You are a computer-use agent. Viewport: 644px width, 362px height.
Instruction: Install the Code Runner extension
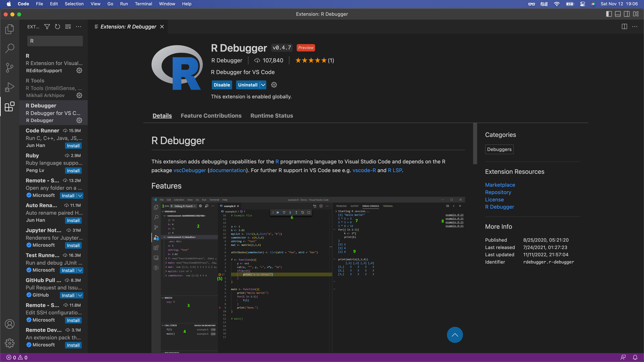click(73, 146)
